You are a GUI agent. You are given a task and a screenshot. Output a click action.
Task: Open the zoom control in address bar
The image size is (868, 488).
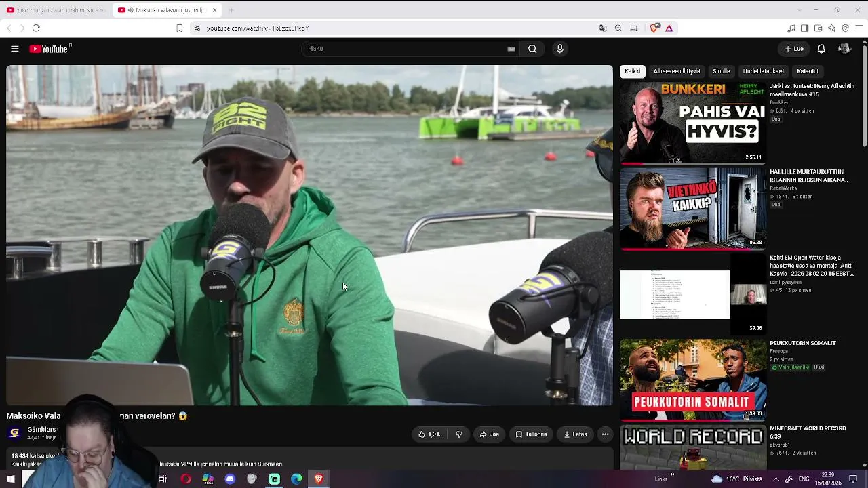pyautogui.click(x=618, y=28)
